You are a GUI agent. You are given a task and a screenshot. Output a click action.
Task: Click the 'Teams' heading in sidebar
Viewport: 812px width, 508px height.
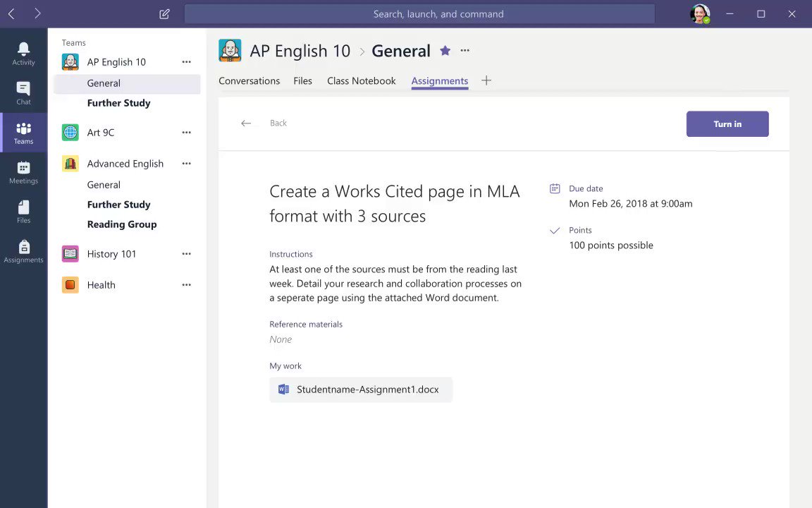tap(73, 42)
